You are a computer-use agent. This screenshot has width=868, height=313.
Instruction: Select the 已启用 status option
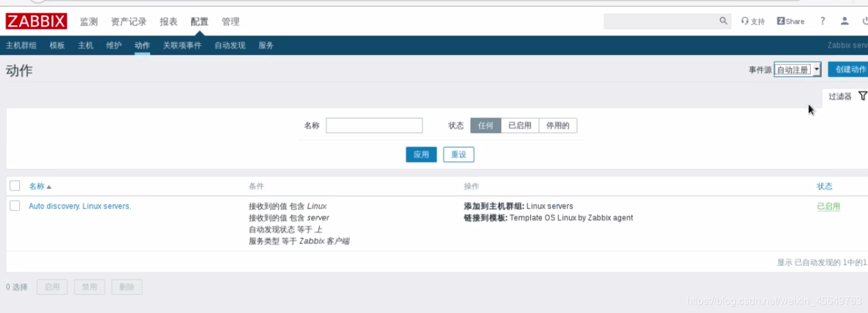pos(520,125)
